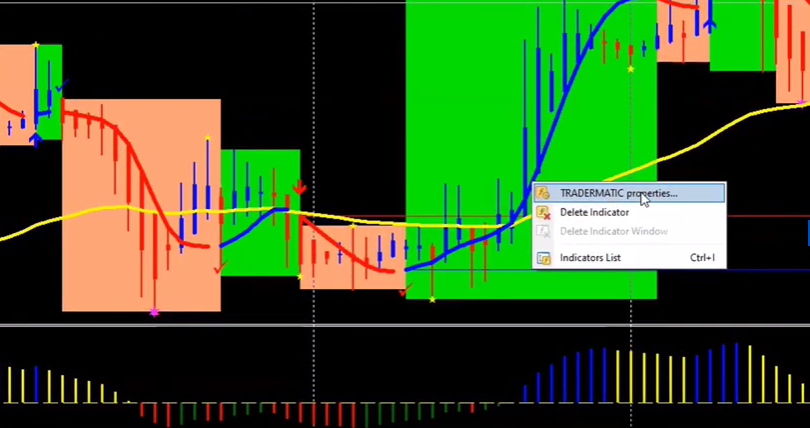Screen dimensions: 810x428
Task: Click the red down arrow sell signal
Action: click(x=300, y=187)
